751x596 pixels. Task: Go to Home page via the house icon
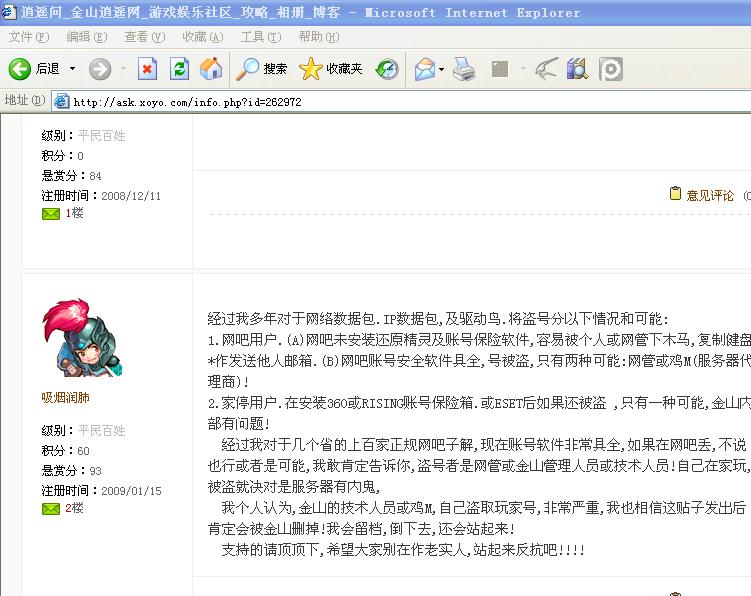[x=211, y=69]
